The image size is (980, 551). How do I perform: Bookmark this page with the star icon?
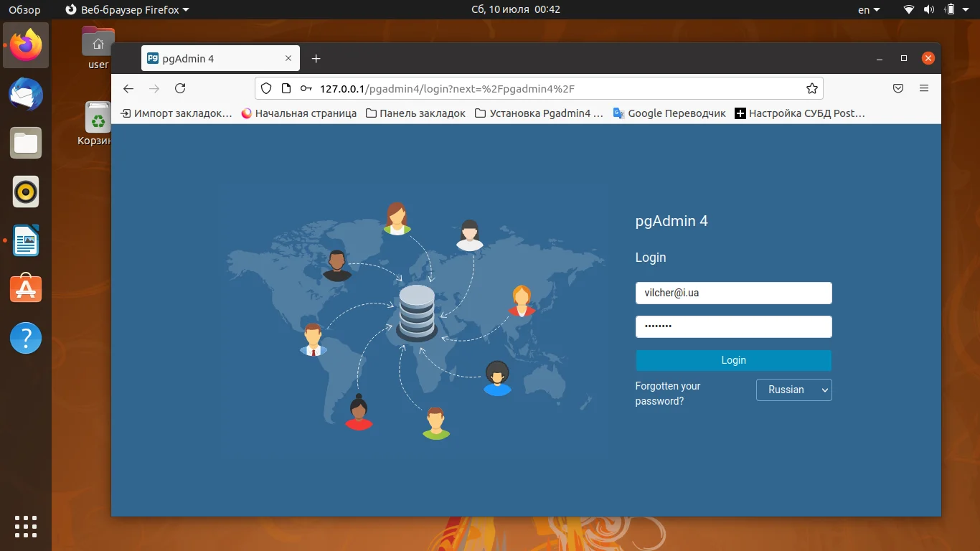pos(811,88)
